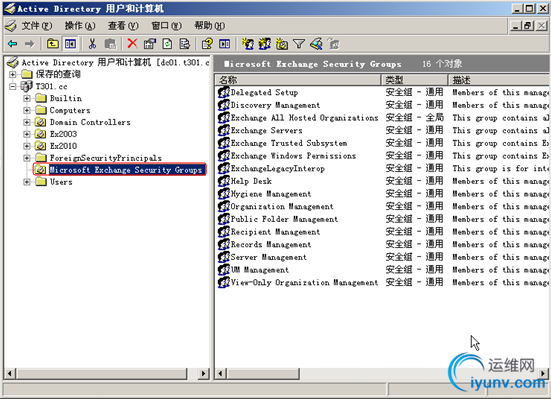The height and width of the screenshot is (399, 551).
Task: Expand the Ex2003 organizational unit
Action: (27, 134)
